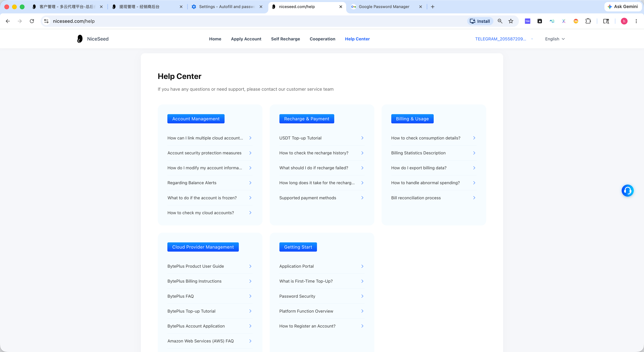
Task: Click the zoom magnifier icon in address bar
Action: click(500, 21)
